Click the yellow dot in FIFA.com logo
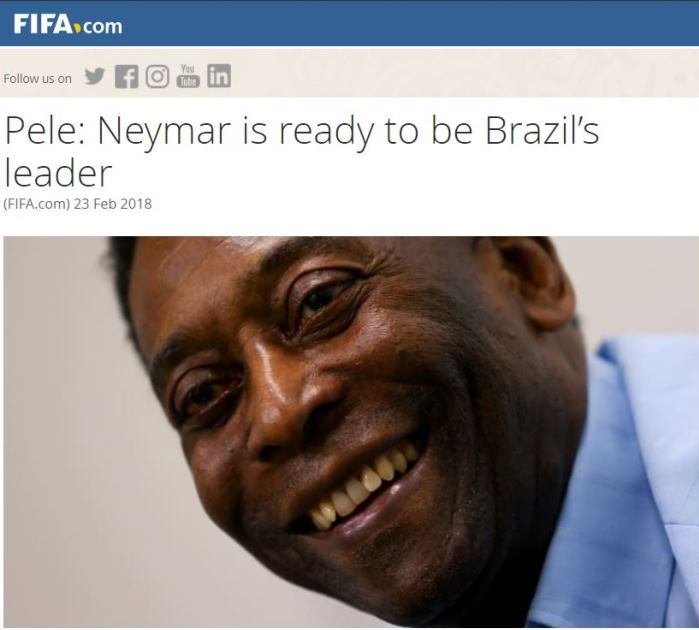The width and height of the screenshot is (699, 630). pyautogui.click(x=78, y=29)
